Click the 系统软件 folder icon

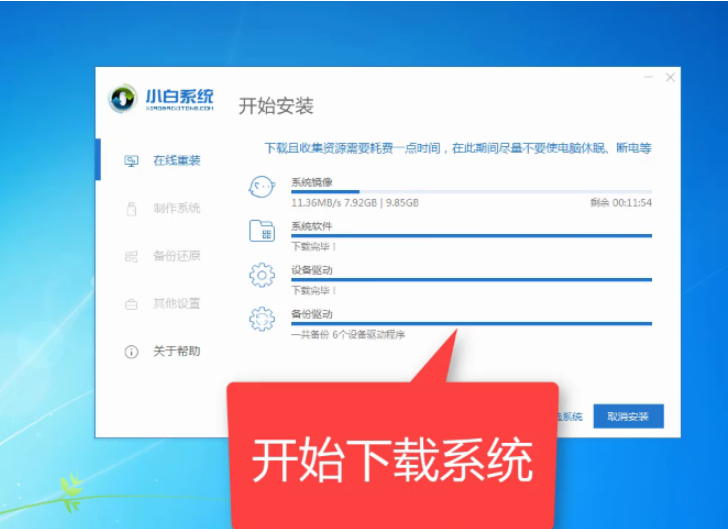(x=261, y=231)
